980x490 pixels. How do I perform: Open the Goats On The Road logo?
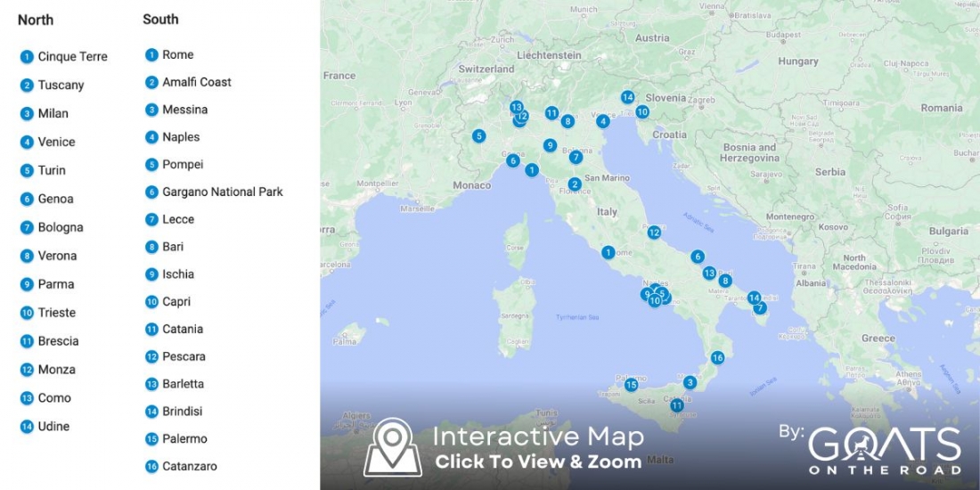coord(884,449)
